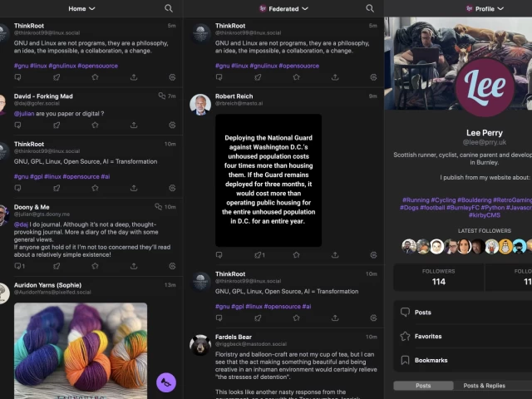
Task: Click Lee Perry profile name
Action: coord(485,133)
